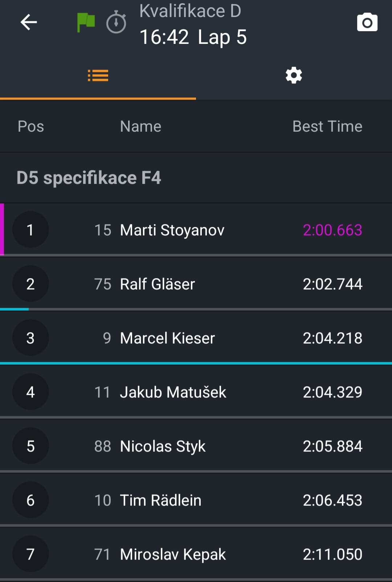The image size is (392, 582).
Task: Open the camera screenshot icon
Action: tap(367, 22)
